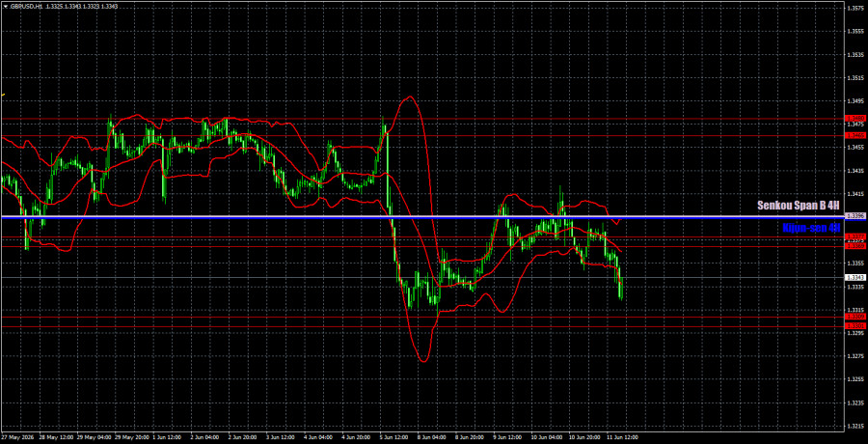
Task: Click the 1.3535 price scale value
Action: (854, 55)
